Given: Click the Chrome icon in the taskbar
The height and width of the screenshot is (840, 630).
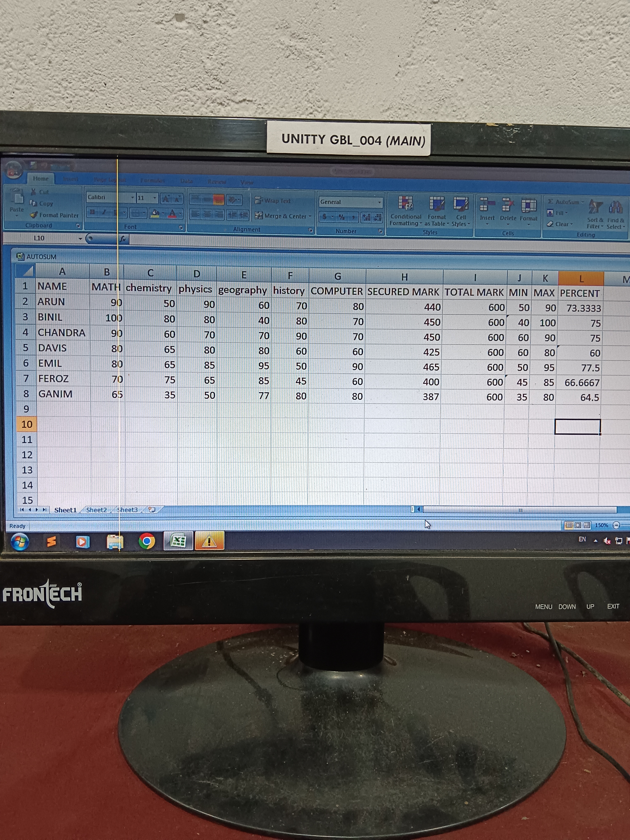Looking at the screenshot, I should [147, 541].
